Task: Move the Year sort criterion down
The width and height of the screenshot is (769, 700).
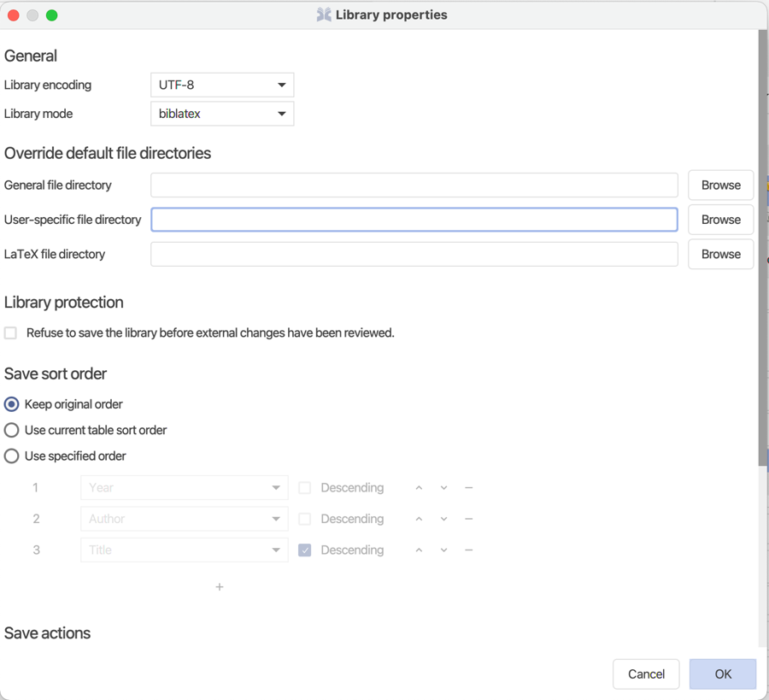Action: 443,487
